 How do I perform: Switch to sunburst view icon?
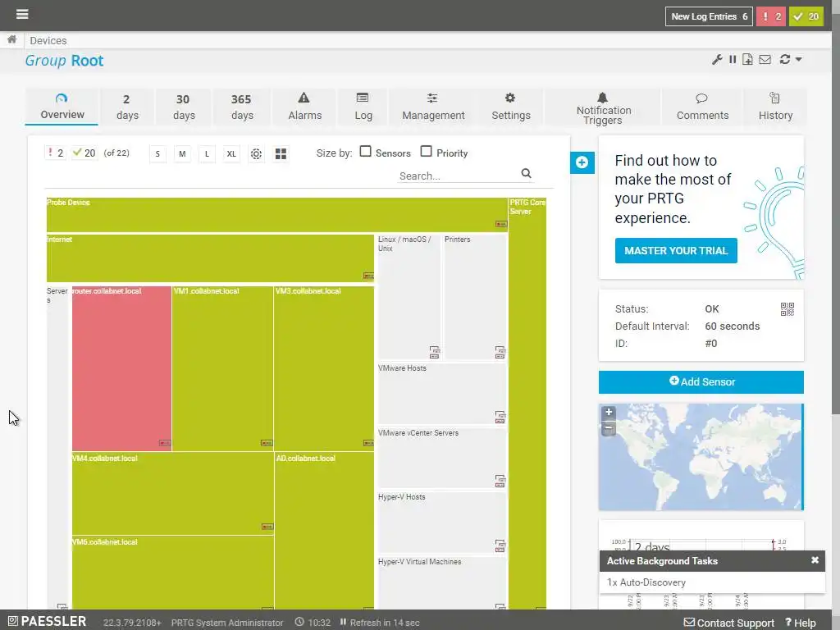tap(256, 153)
